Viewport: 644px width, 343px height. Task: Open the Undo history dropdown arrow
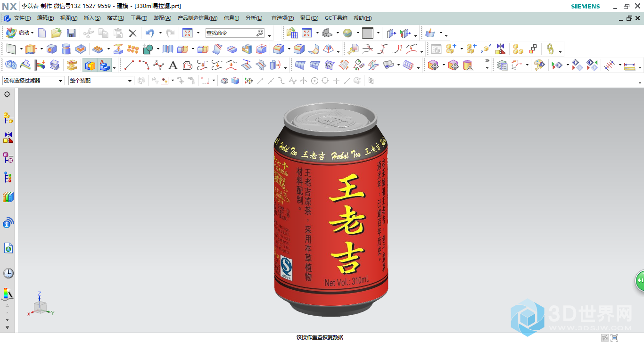[160, 33]
